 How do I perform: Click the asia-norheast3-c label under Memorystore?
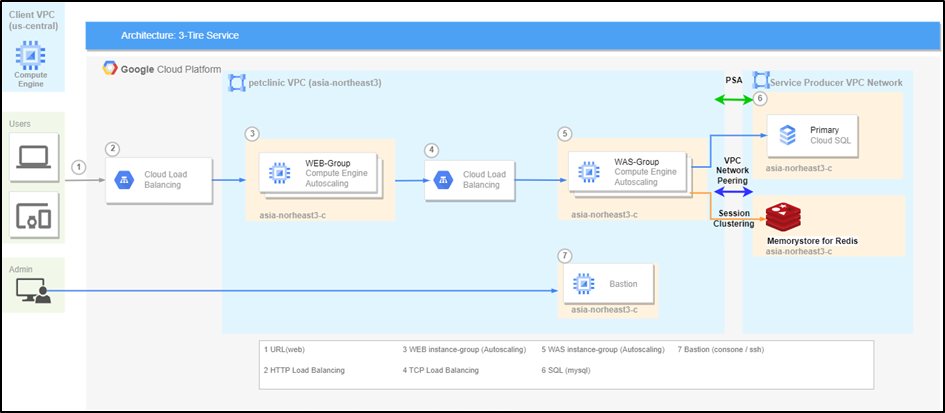coord(799,251)
